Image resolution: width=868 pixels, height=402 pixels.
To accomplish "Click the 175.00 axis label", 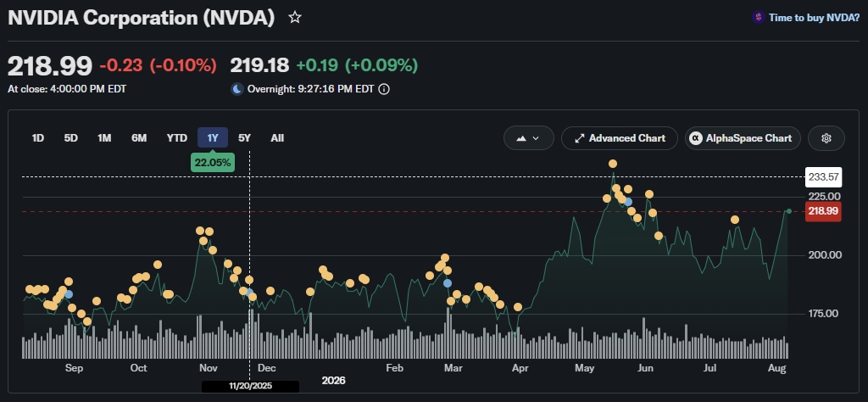I will coord(825,314).
